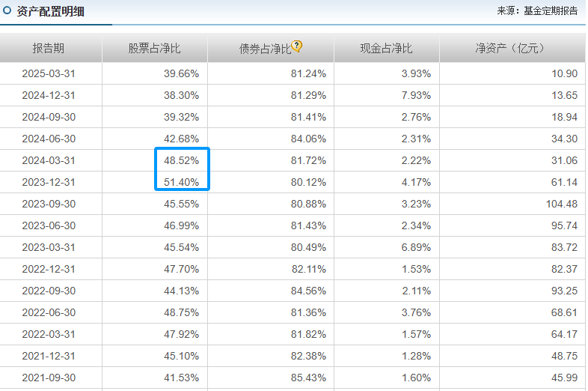Select the date cell 2023-03-31
588x391 pixels.
point(49,247)
